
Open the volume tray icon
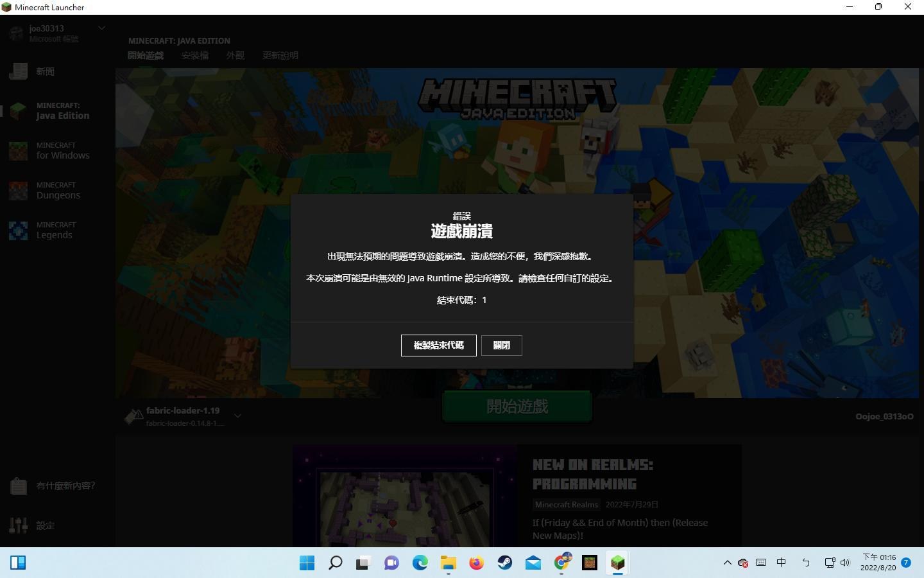(845, 563)
